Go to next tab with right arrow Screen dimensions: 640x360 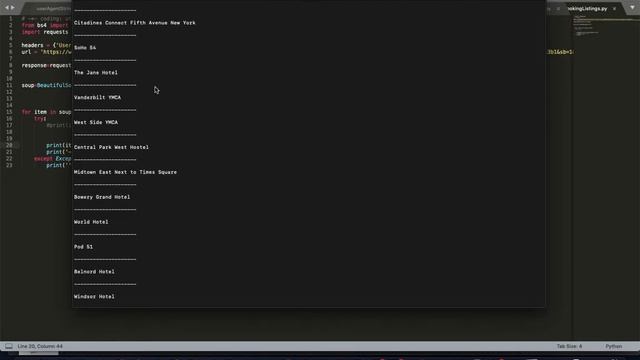pos(13,7)
